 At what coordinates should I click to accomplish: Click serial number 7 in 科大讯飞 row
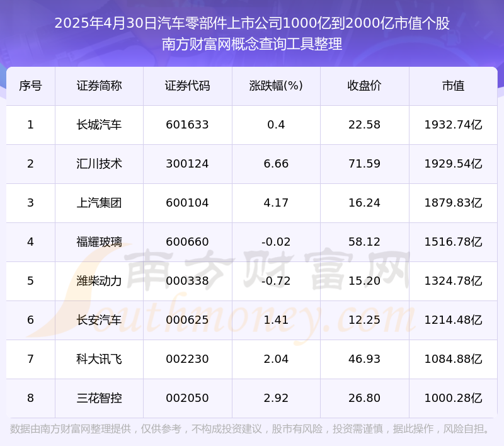pyautogui.click(x=30, y=359)
